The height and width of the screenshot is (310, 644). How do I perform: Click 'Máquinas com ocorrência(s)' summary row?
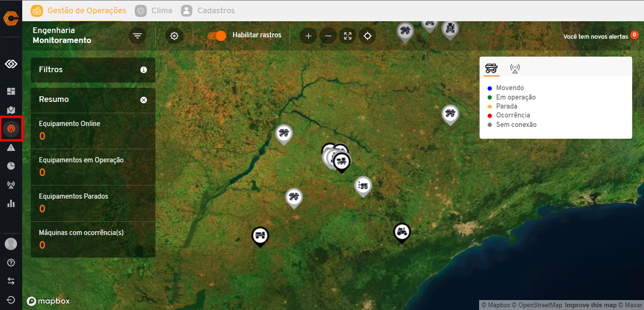pyautogui.click(x=93, y=240)
